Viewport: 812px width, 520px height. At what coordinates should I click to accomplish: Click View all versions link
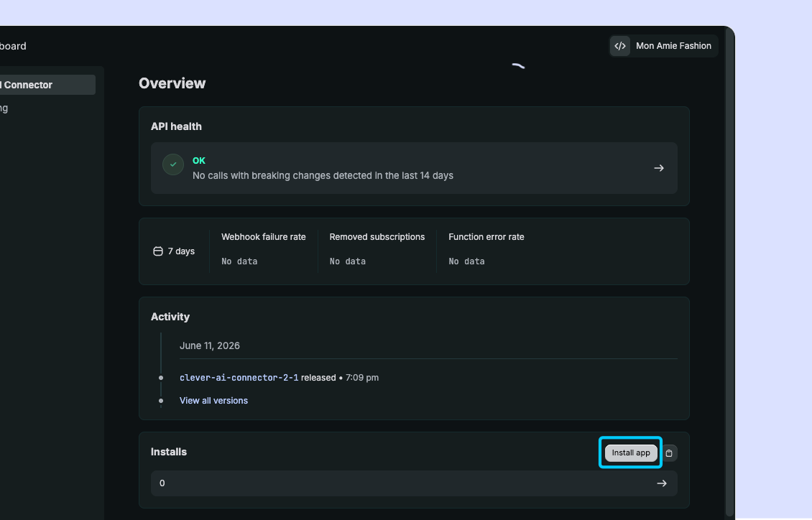click(213, 401)
